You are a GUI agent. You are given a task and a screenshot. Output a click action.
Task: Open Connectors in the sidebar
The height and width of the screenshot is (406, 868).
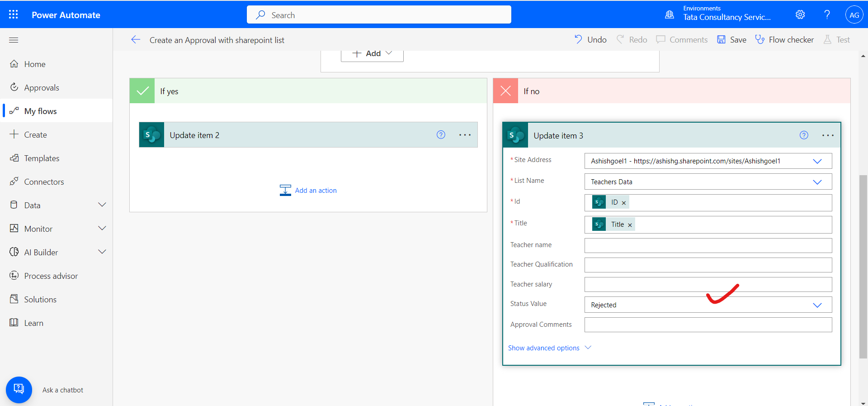pyautogui.click(x=44, y=182)
